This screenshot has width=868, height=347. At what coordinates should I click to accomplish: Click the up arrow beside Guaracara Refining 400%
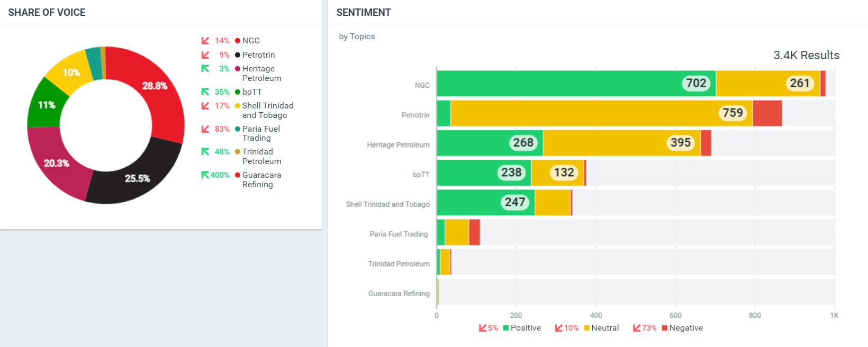click(205, 175)
